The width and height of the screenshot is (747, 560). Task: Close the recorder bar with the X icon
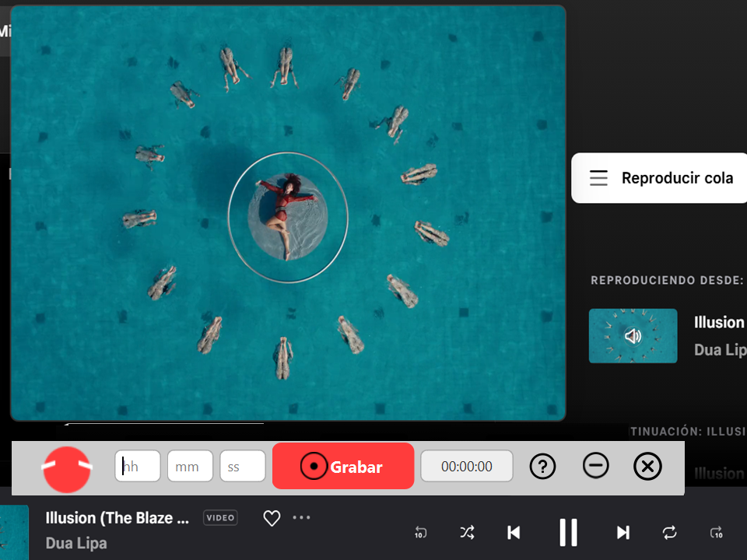click(647, 467)
